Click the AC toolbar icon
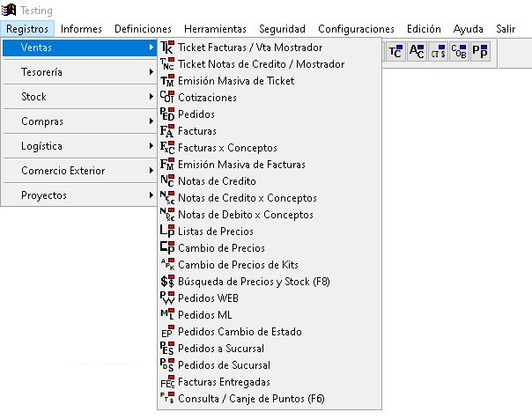This screenshot has width=532, height=419. pyautogui.click(x=417, y=52)
